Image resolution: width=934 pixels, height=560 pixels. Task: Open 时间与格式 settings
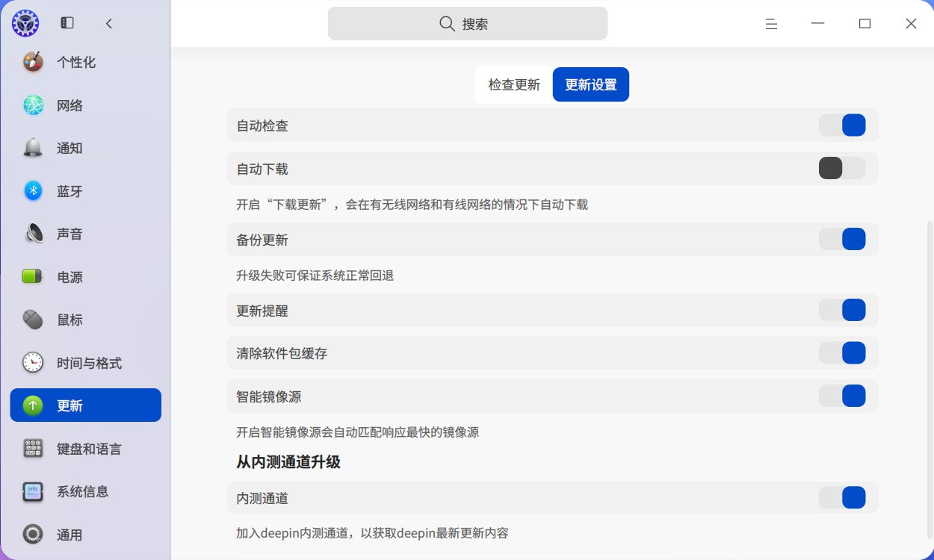(x=86, y=363)
